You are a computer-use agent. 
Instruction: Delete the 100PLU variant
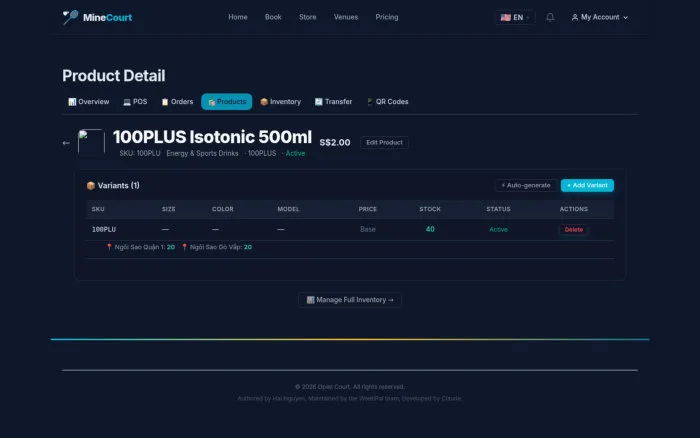(573, 229)
